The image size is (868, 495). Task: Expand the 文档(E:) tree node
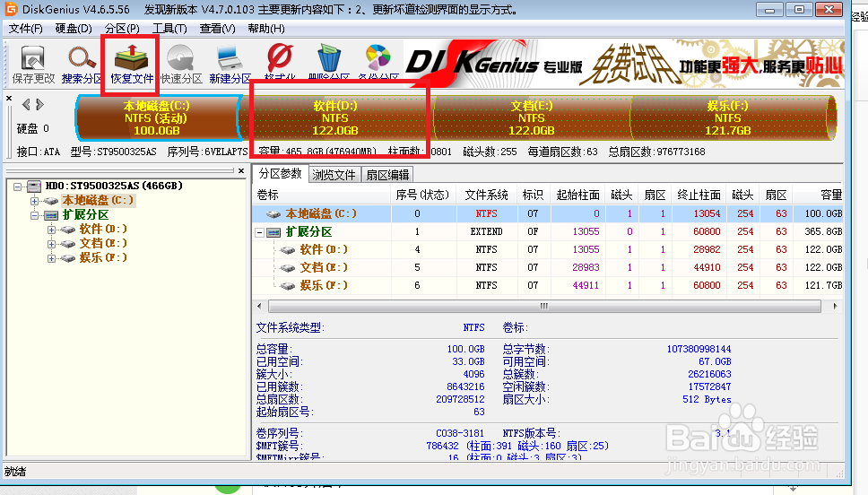[51, 244]
